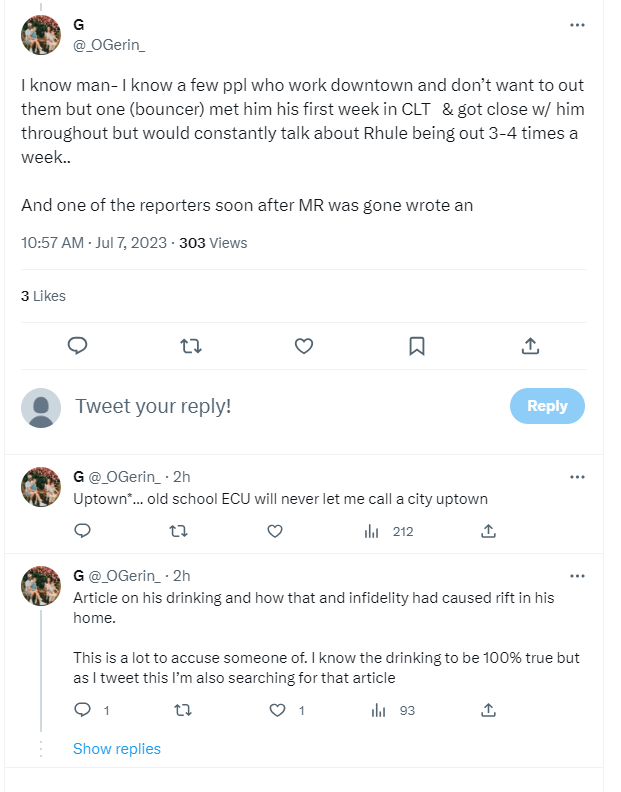Like the main tweet with heart icon

304,345
